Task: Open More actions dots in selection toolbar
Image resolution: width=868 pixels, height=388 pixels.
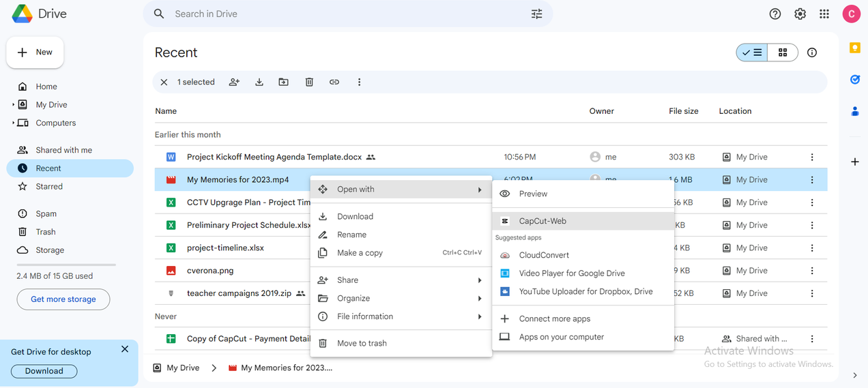Action: (x=359, y=82)
